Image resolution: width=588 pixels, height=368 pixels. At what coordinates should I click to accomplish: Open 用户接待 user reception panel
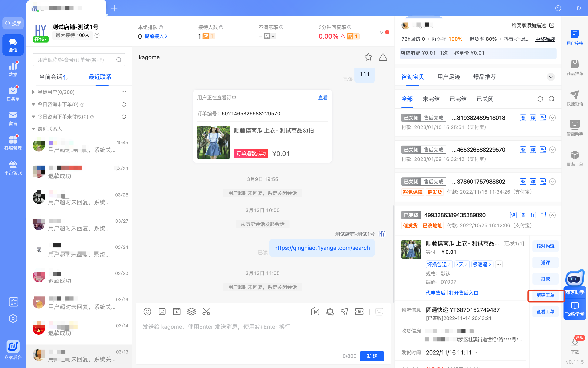[575, 37]
